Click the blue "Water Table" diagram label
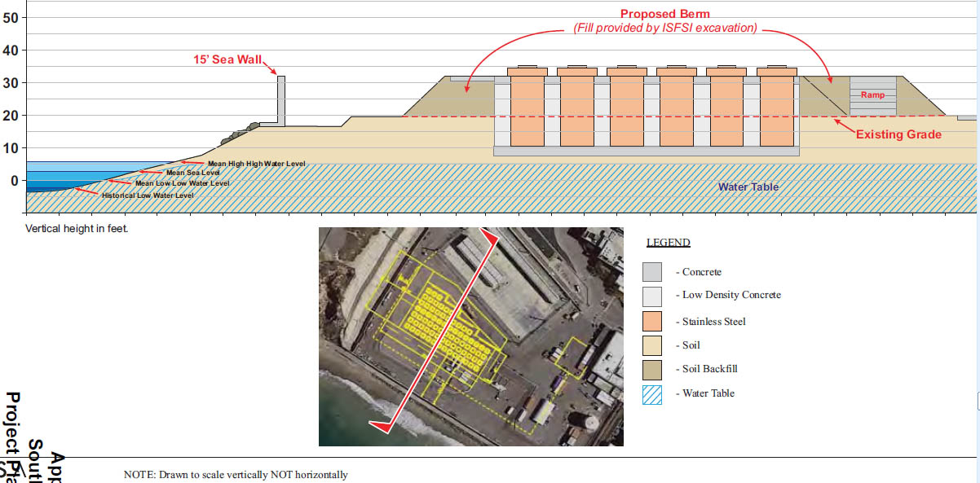The image size is (980, 483). pos(748,187)
